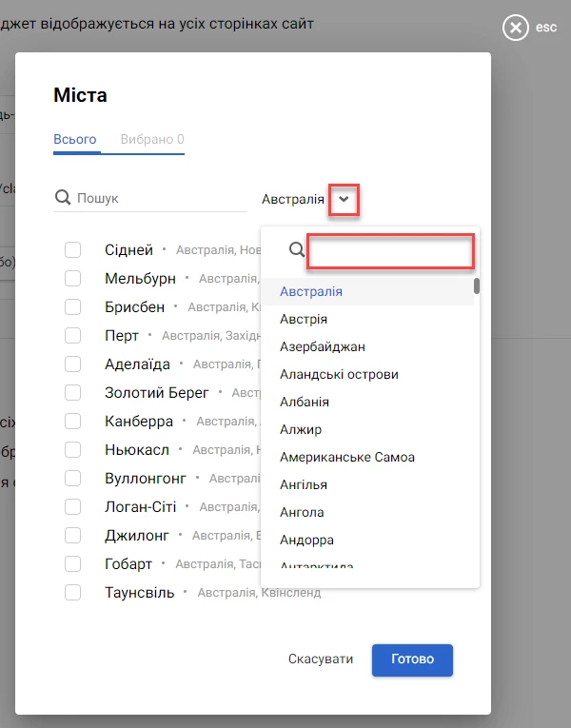Tick the Ньюкасл checkbox
Viewport: 571px width, 728px height.
(x=73, y=449)
